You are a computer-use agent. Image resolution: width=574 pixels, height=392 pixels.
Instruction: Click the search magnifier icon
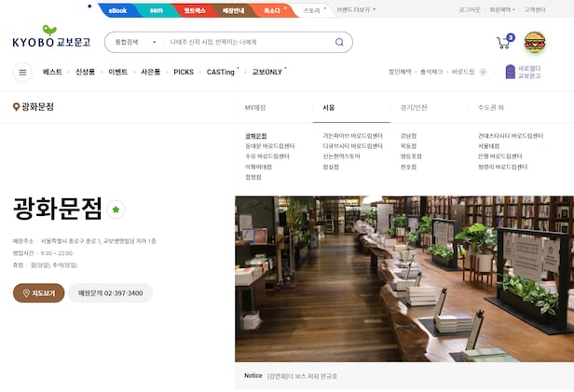click(x=339, y=42)
